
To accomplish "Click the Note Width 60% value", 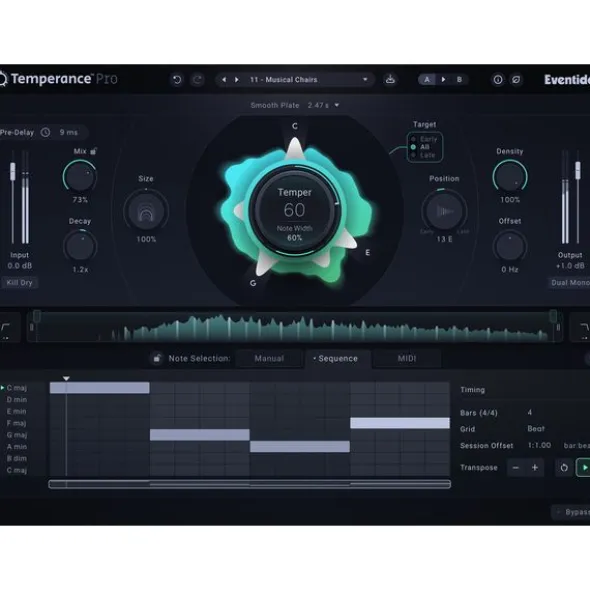I will (294, 238).
